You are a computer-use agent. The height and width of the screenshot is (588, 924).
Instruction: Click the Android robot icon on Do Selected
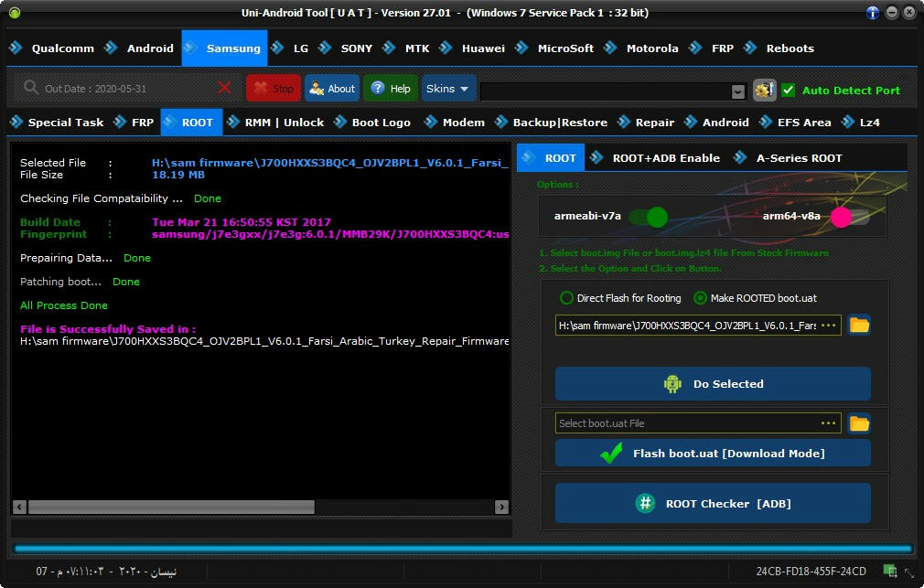672,384
